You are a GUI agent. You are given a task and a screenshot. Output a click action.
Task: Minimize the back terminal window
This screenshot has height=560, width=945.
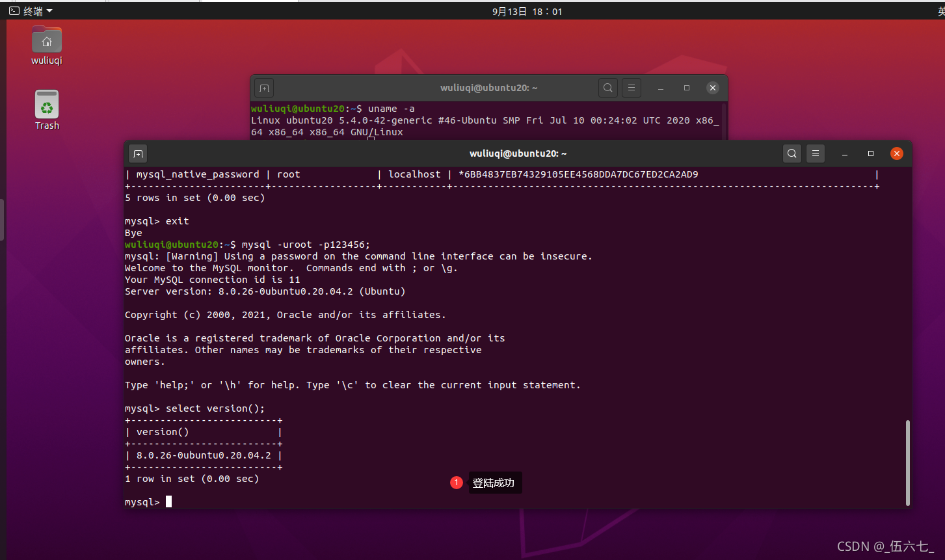tap(661, 88)
